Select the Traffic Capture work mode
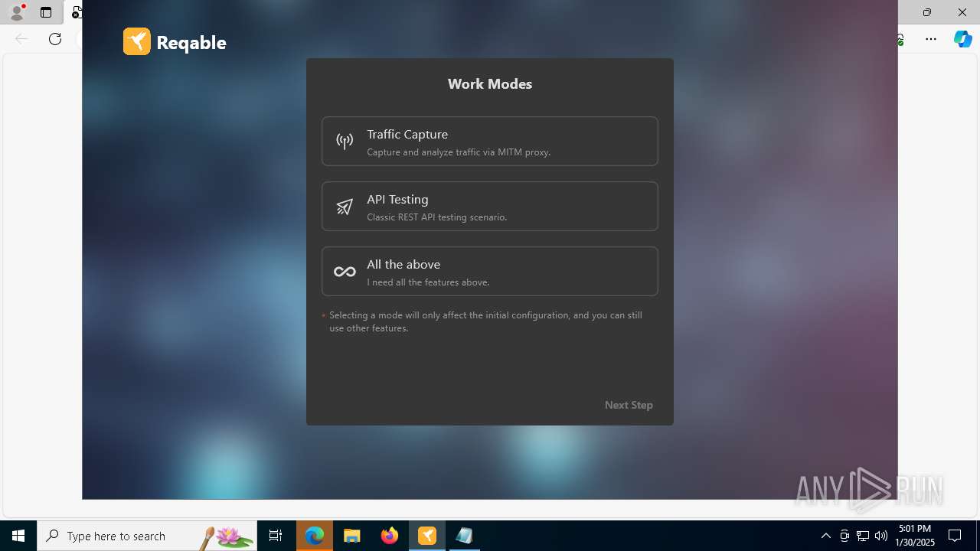Viewport: 980px width, 551px height. click(x=490, y=141)
